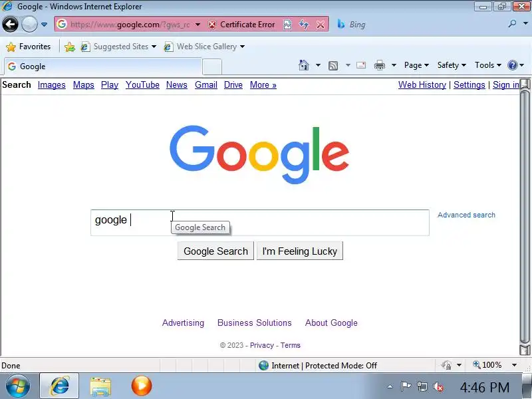Image resolution: width=532 pixels, height=399 pixels.
Task: Click Internet Explorer taskbar icon
Action: [x=59, y=386]
